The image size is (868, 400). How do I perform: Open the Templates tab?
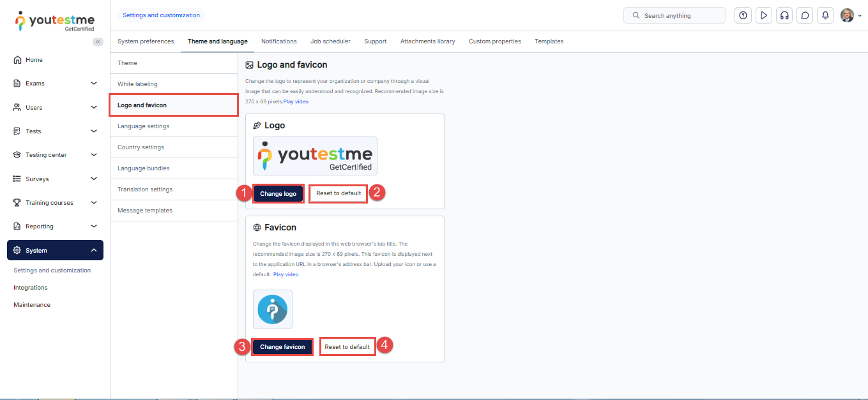point(549,41)
